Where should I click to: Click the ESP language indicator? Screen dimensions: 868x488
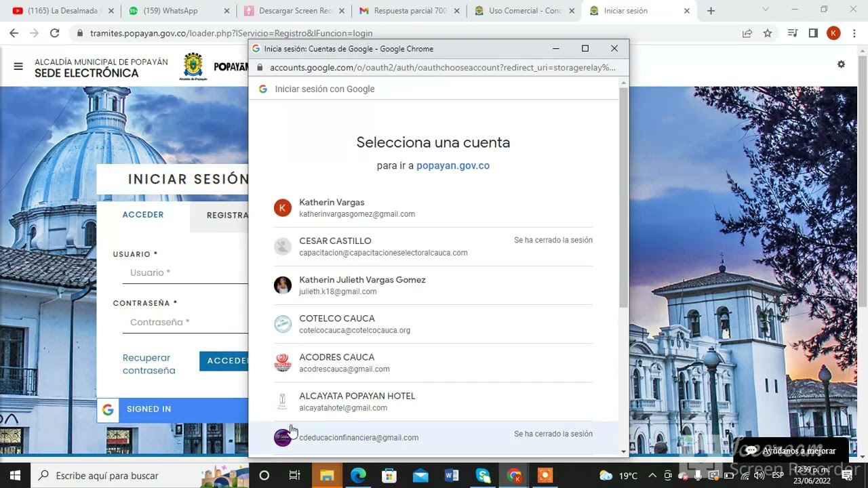coord(778,476)
